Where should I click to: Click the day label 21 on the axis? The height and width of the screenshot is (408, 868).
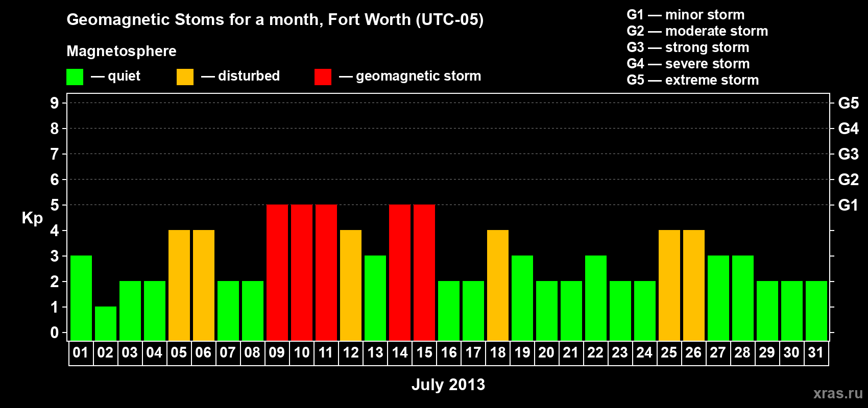click(571, 352)
